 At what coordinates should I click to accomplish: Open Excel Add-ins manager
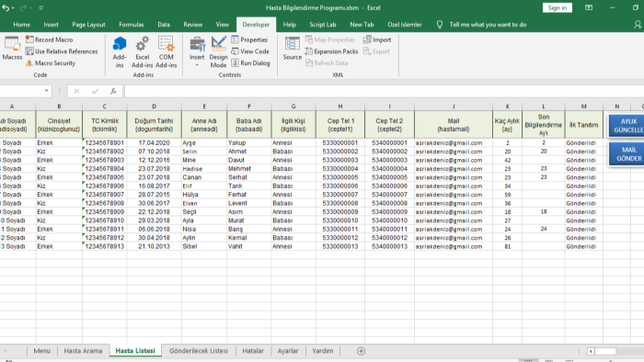[142, 52]
